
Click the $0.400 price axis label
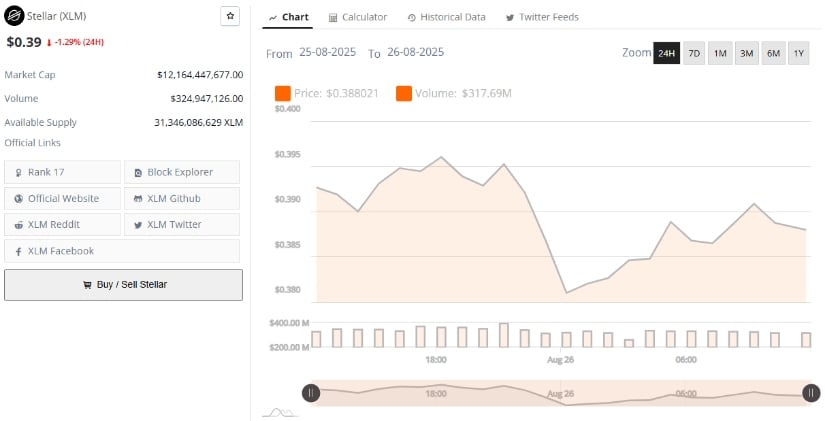[x=287, y=109]
